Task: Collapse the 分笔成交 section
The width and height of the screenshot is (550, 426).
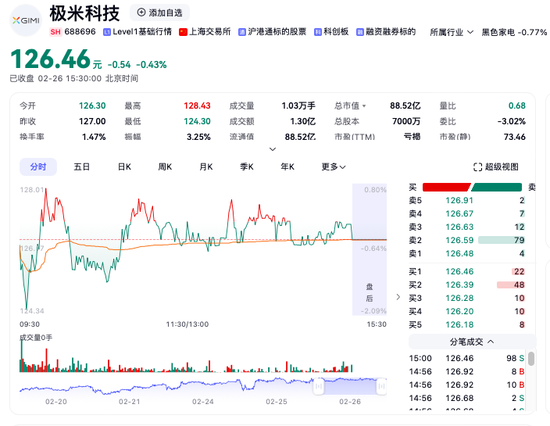Action: pos(472,341)
